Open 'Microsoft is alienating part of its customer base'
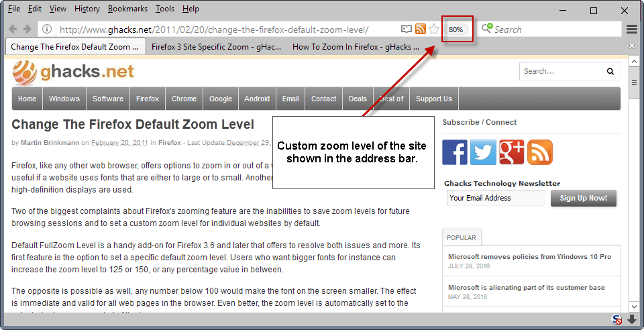This screenshot has height=330, width=644. point(527,287)
